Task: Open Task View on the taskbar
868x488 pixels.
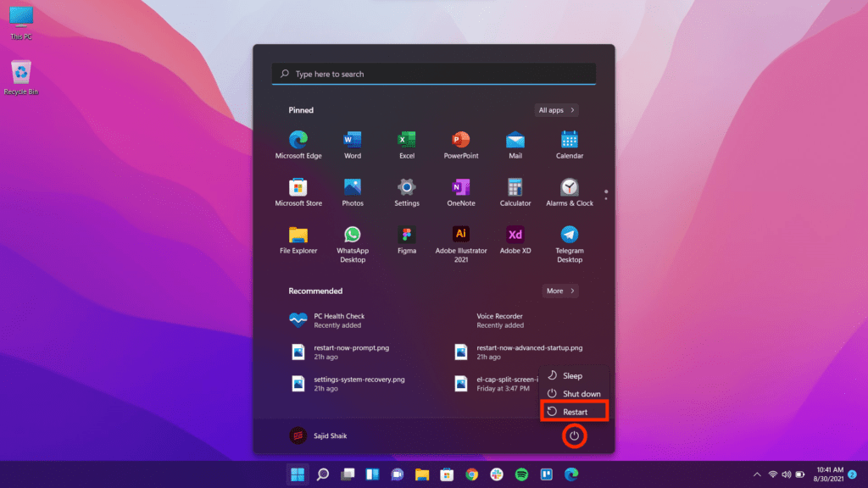Action: click(348, 474)
